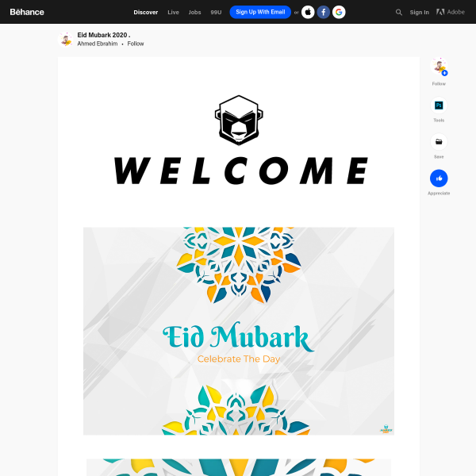Follow the creator via sidebar avatar
Screen dimensions: 476x476
pyautogui.click(x=439, y=66)
